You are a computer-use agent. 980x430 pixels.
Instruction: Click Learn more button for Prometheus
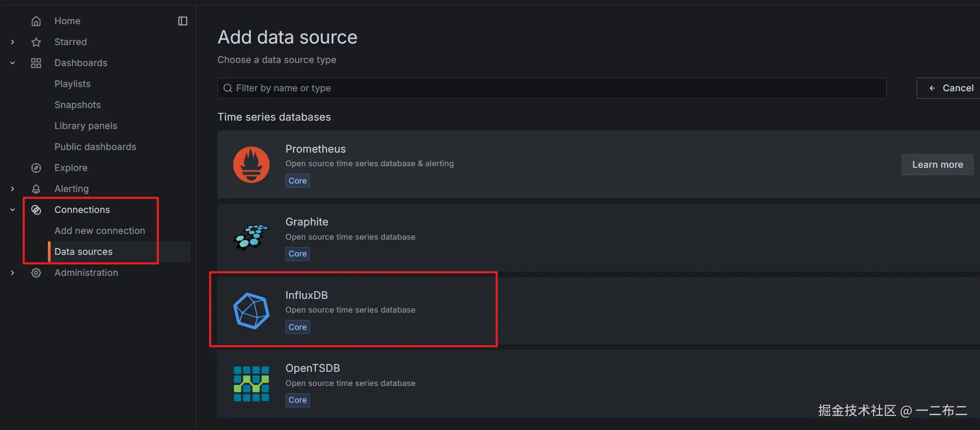[x=937, y=165]
